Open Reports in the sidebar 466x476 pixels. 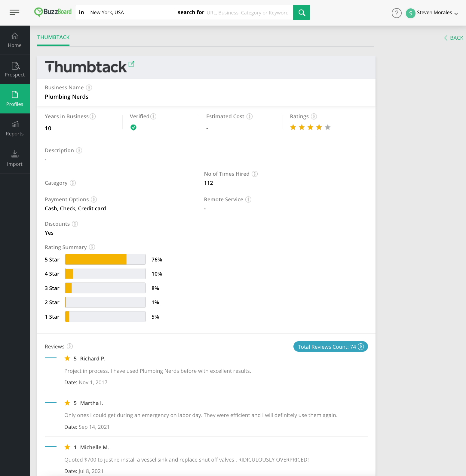[15, 128]
